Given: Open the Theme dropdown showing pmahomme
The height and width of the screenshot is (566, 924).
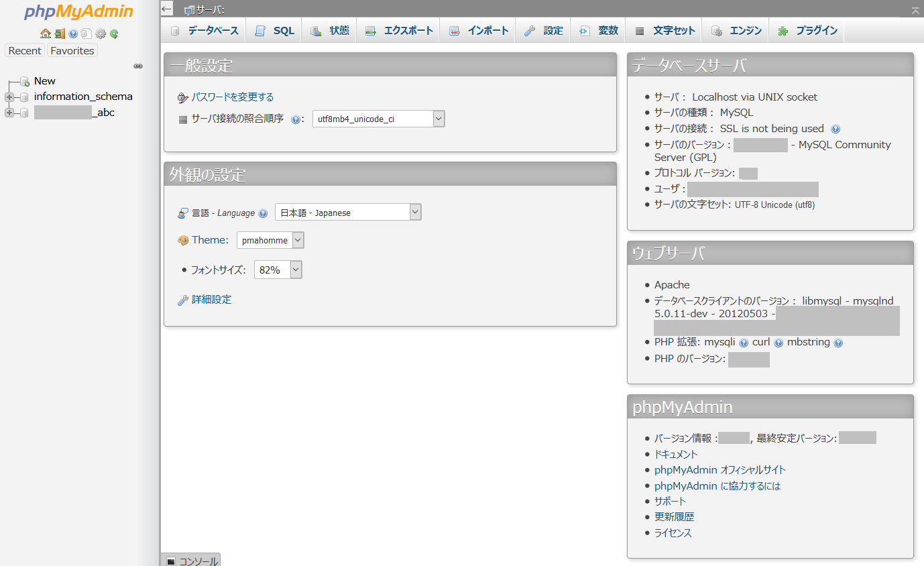Looking at the screenshot, I should pos(270,240).
